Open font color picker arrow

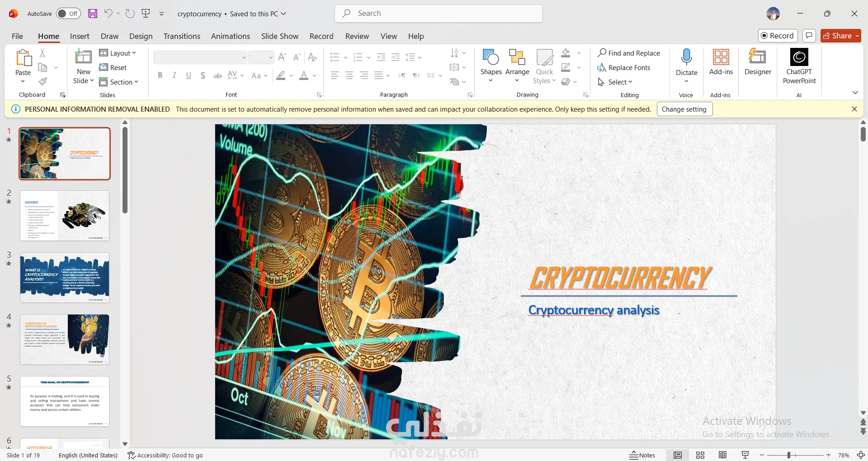coord(315,75)
